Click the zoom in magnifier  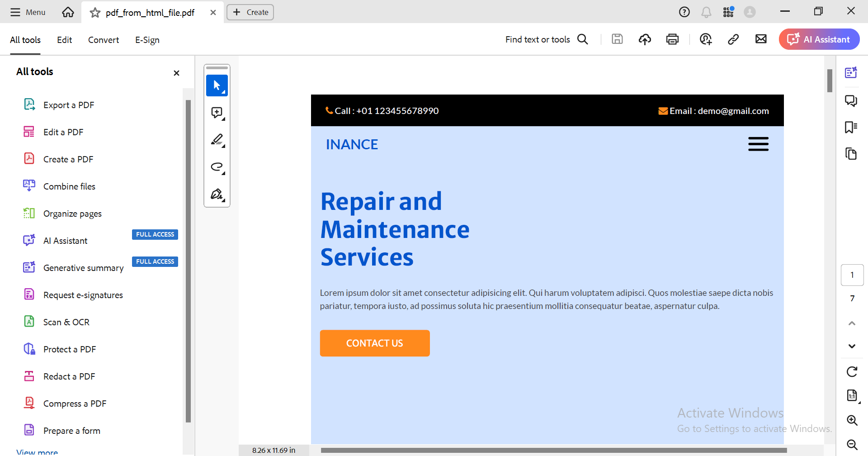click(852, 420)
